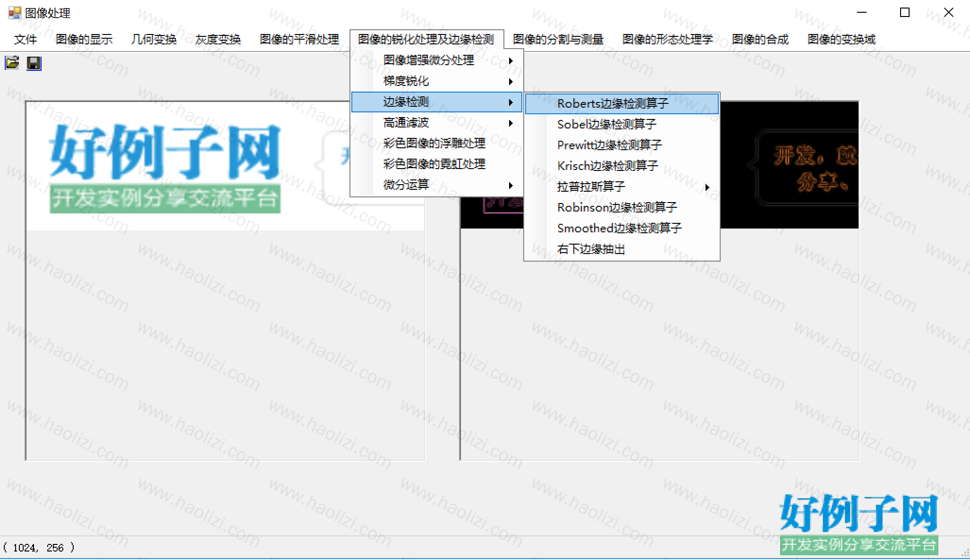The width and height of the screenshot is (970, 560).
Task: Apply Smoothed边缘检测算子
Action: point(622,229)
